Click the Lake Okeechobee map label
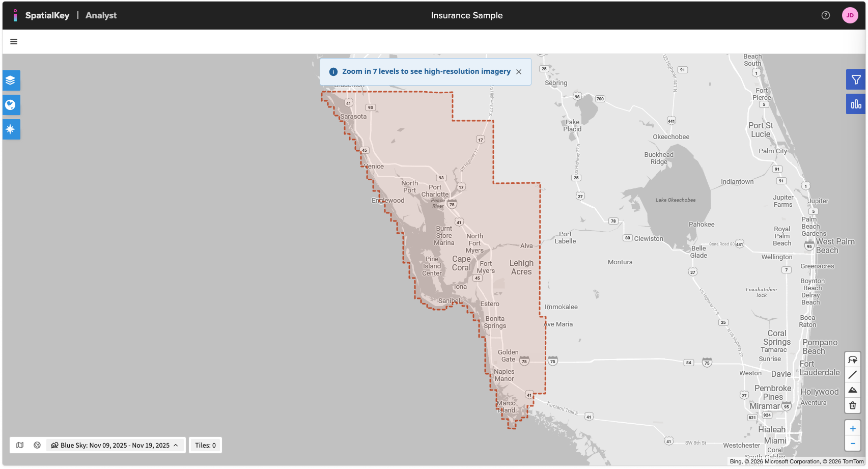 (676, 200)
